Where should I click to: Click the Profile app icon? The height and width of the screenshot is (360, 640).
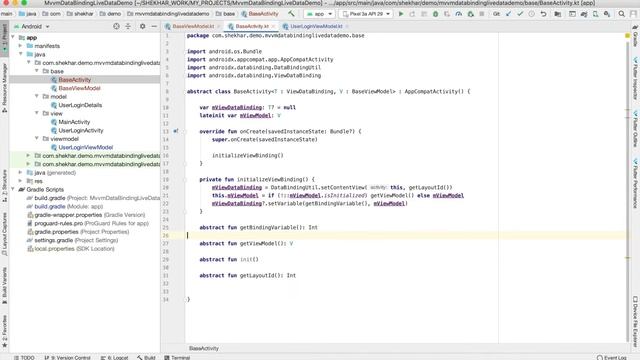[459, 14]
